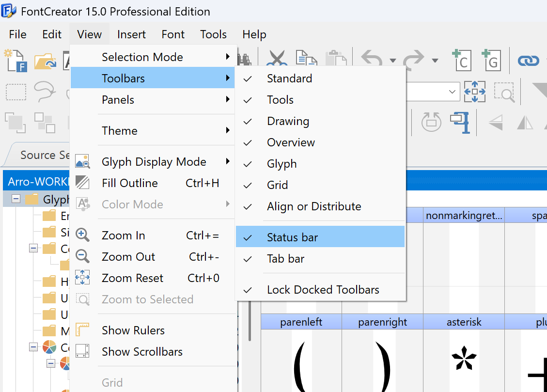The height and width of the screenshot is (392, 547).
Task: Select the parenleft glyph cell
Action: (301, 353)
